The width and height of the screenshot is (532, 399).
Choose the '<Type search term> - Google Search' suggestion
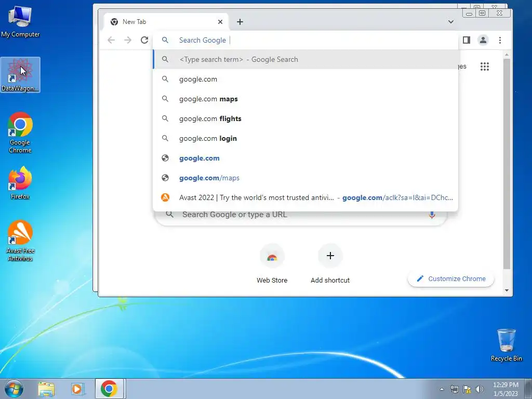305,59
